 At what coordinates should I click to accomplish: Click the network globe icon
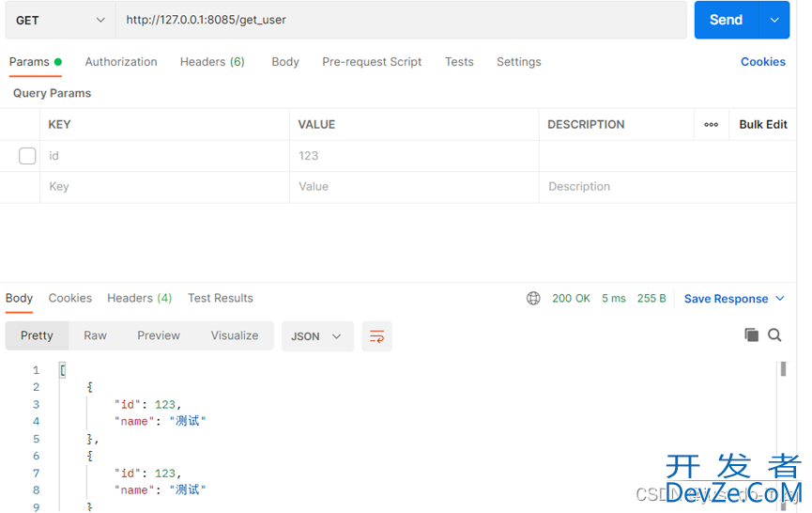coord(533,299)
